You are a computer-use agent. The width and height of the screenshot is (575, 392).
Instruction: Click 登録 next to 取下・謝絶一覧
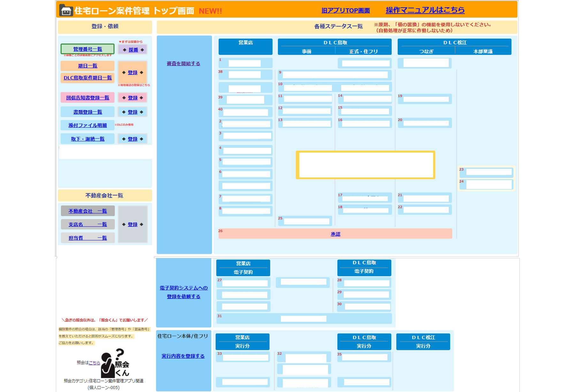tap(133, 139)
